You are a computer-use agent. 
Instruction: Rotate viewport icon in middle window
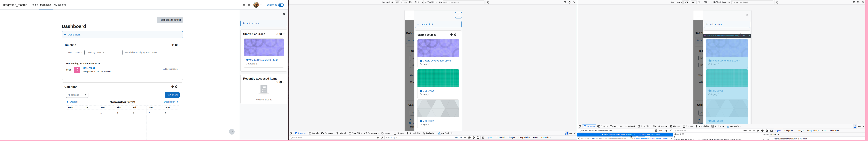410,2
